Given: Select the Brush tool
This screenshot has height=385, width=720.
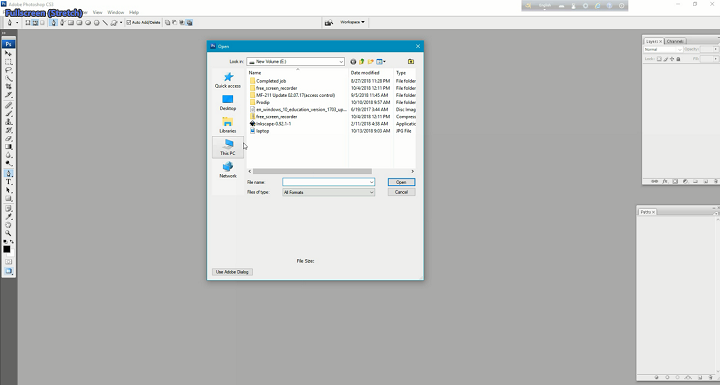Looking at the screenshot, I should [8, 113].
